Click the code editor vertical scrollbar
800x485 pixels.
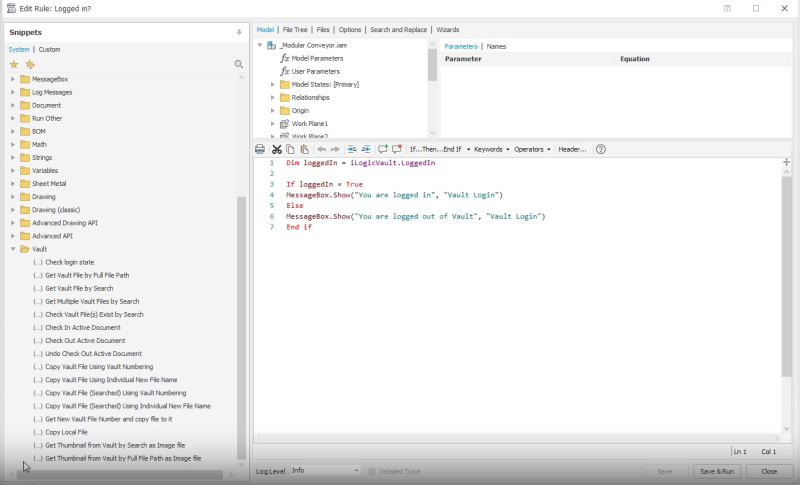click(786, 277)
